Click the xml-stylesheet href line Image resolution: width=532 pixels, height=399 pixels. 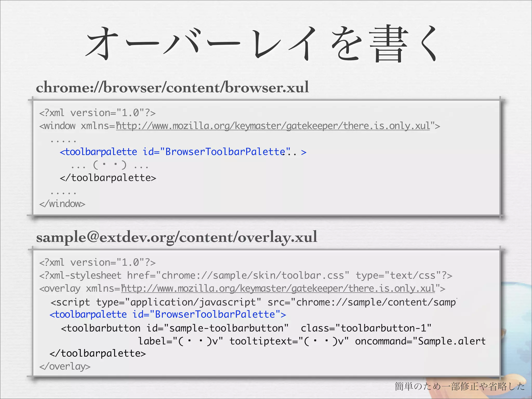[x=246, y=276]
